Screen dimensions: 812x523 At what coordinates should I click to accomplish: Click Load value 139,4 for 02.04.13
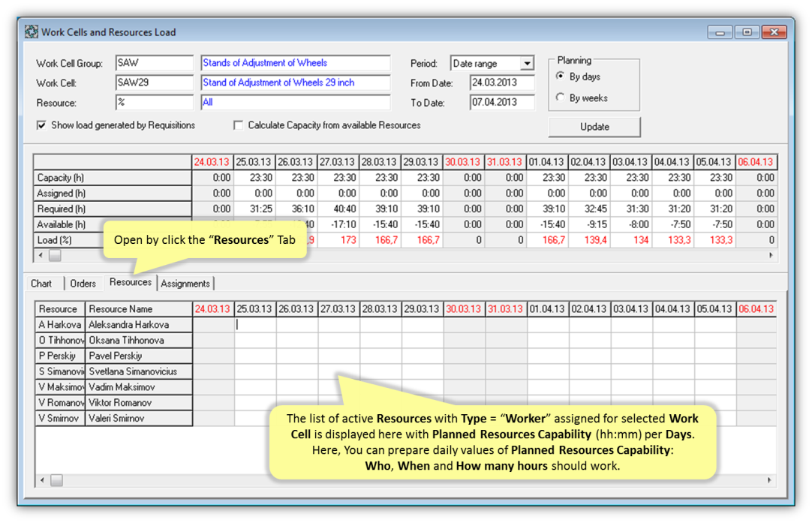(x=589, y=240)
